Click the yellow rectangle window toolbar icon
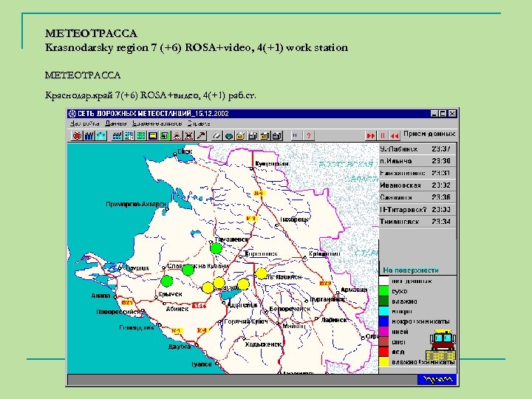 click(153, 136)
